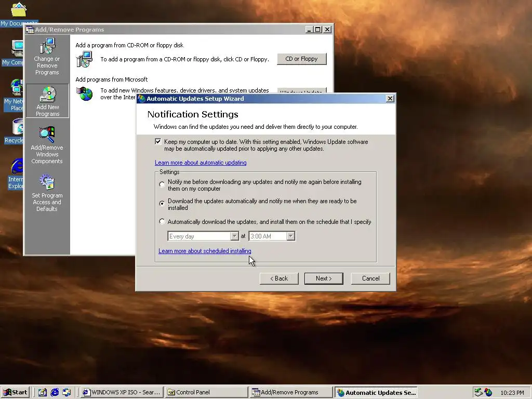Select Add New Programs sidebar icon
This screenshot has height=399, width=532.
(x=48, y=95)
